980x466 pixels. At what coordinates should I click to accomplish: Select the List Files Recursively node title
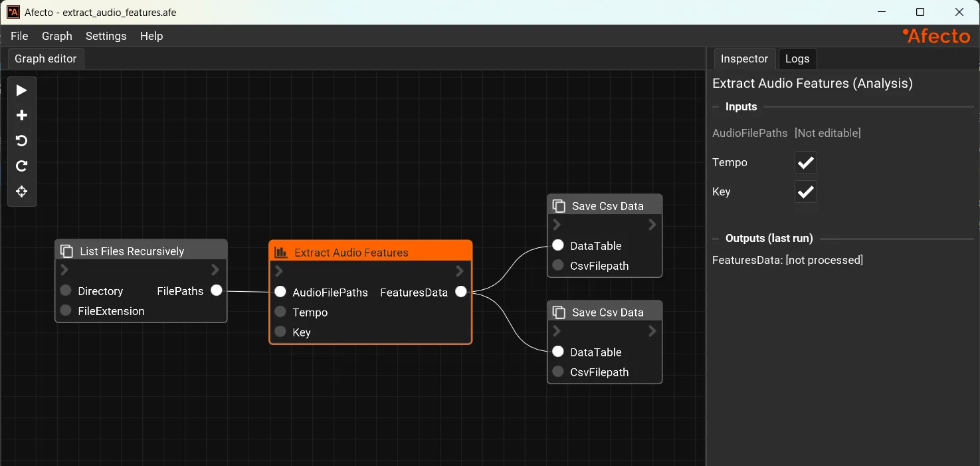(132, 251)
